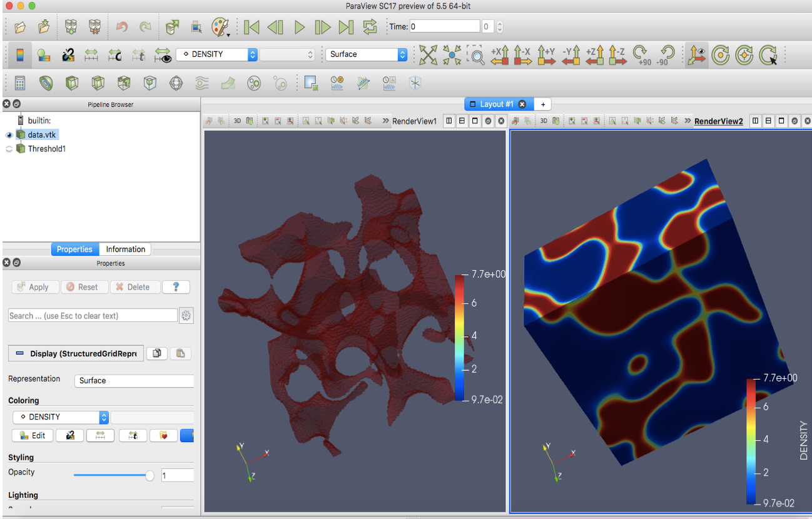Click the Rescale to data range icon
The image size is (812, 519).
point(91,55)
